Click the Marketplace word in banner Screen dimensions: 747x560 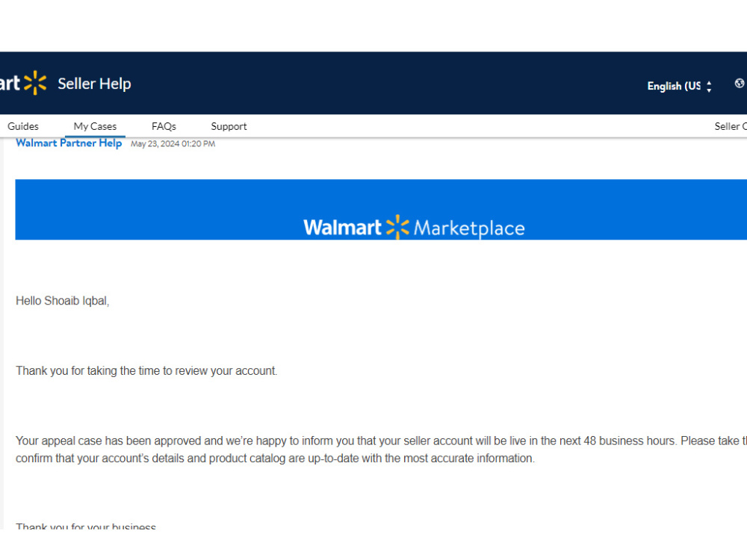[x=469, y=228]
